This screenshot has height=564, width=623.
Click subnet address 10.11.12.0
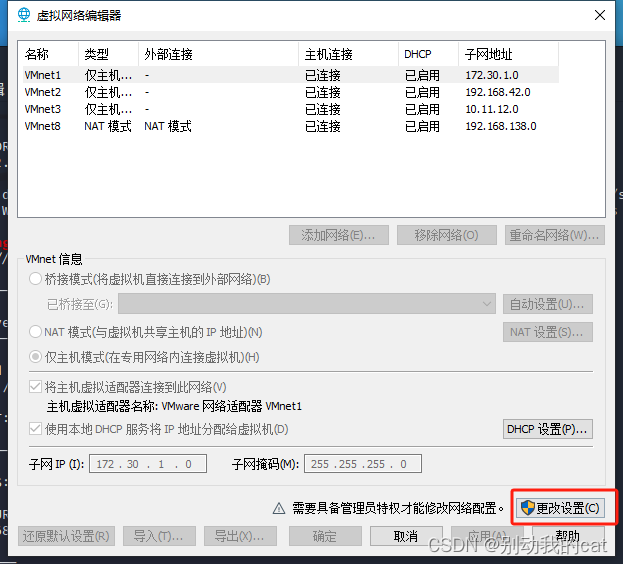[492, 109]
